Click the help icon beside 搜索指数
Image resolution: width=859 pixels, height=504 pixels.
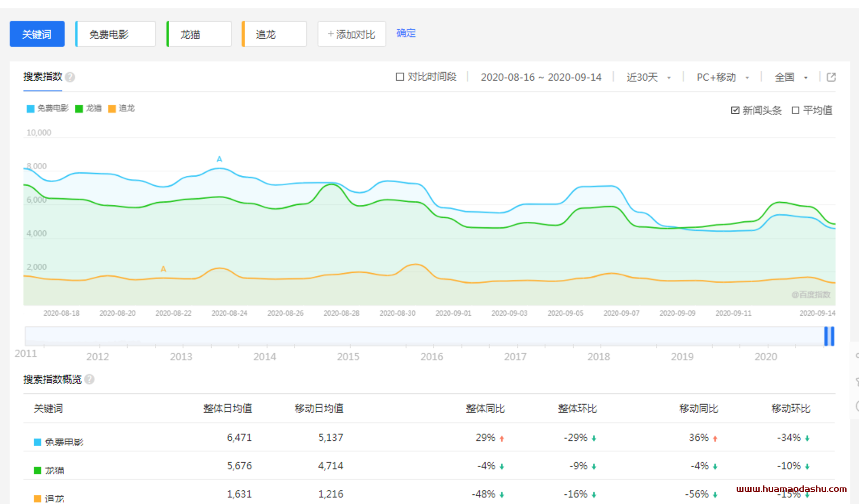70,77
